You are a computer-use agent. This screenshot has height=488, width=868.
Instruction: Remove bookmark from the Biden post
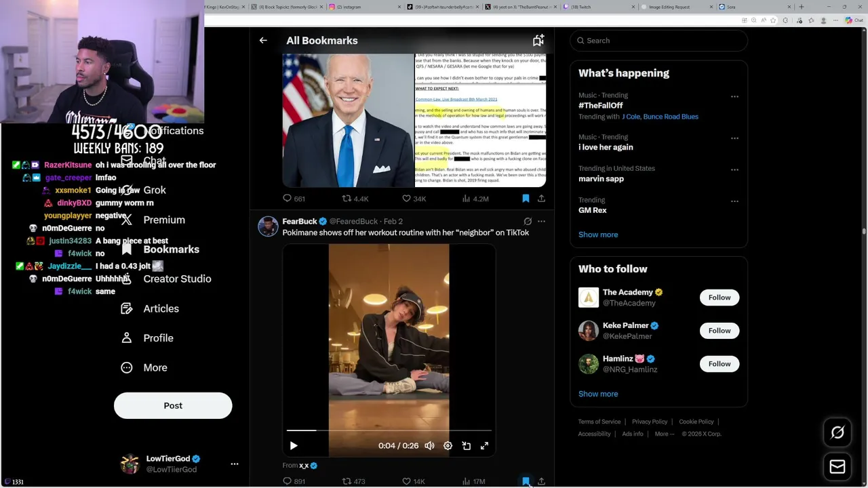(x=526, y=199)
